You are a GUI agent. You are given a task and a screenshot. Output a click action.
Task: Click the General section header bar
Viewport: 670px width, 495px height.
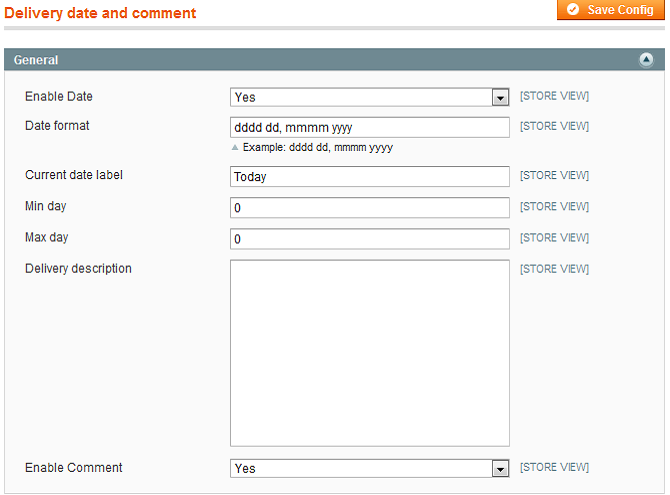(334, 59)
